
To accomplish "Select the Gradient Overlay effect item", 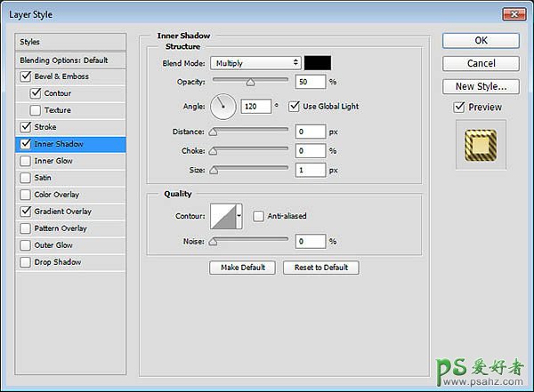I will click(x=62, y=212).
